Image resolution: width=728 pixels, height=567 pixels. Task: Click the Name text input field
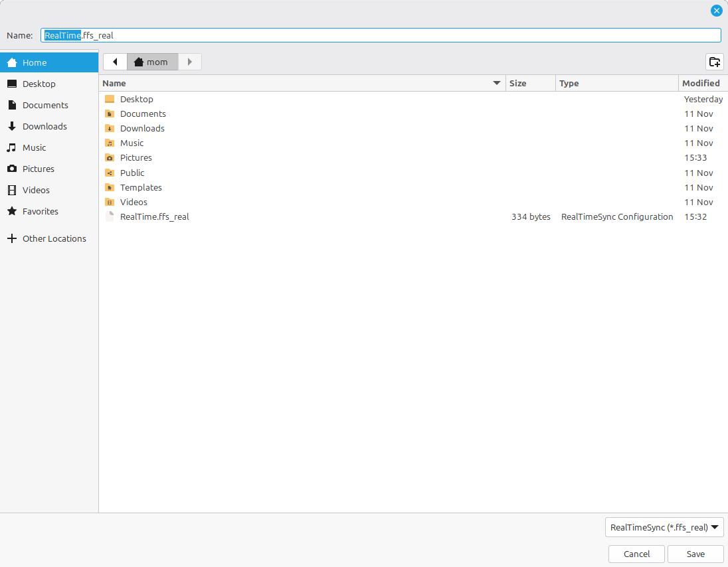point(381,35)
